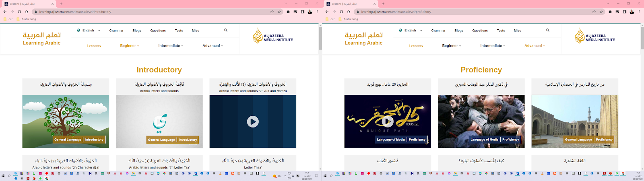Expand Beginner dropdown on the Introductory page

pyautogui.click(x=130, y=46)
